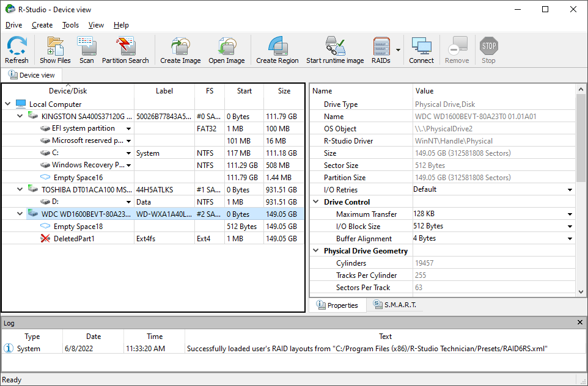Open the RAIDs tool
Viewport: 588px width, 386px height.
click(x=381, y=46)
